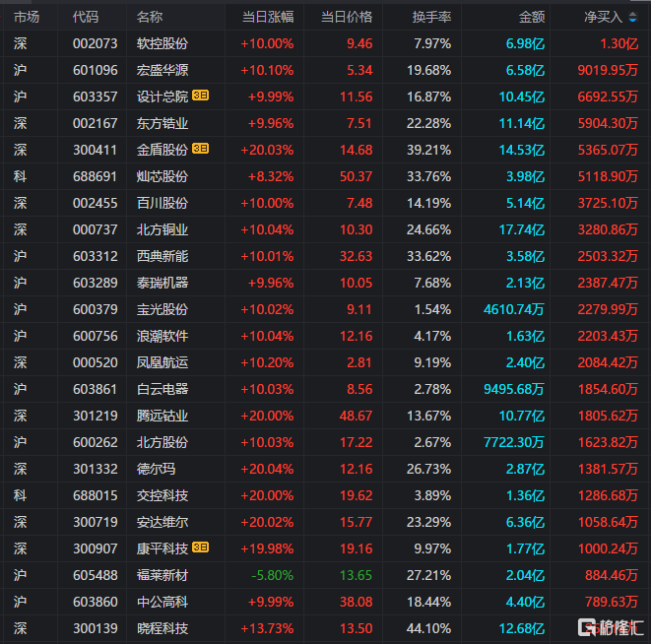Click amount 7722.30万 for 北方股份

pyautogui.click(x=514, y=442)
